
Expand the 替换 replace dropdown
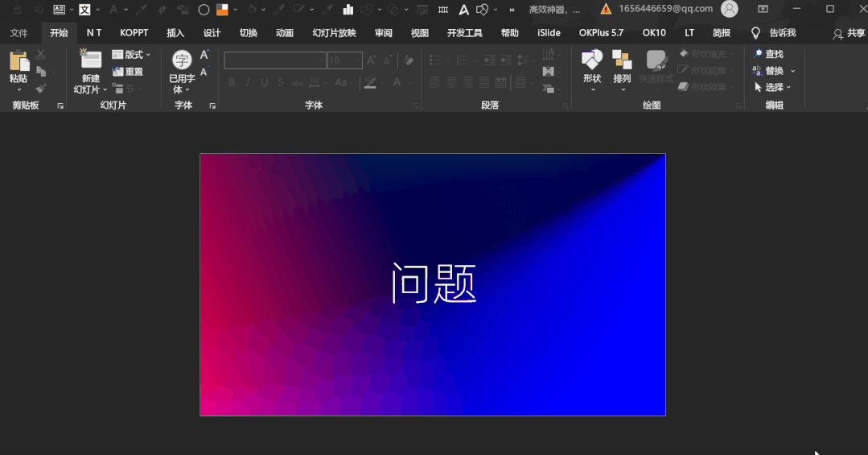pos(792,71)
